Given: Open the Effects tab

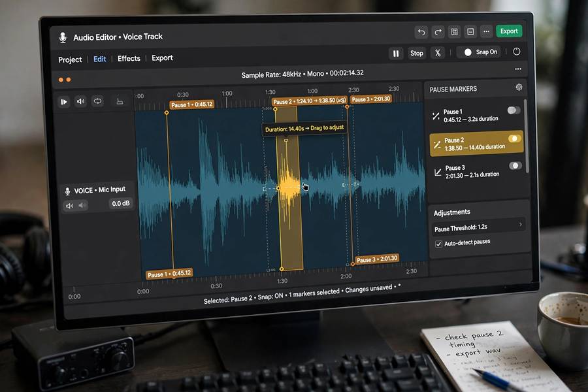Looking at the screenshot, I should (129, 59).
